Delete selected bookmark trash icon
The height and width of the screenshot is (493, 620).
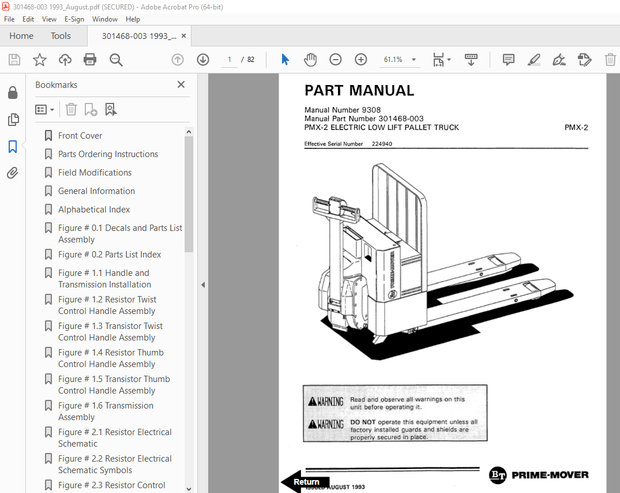click(x=71, y=109)
